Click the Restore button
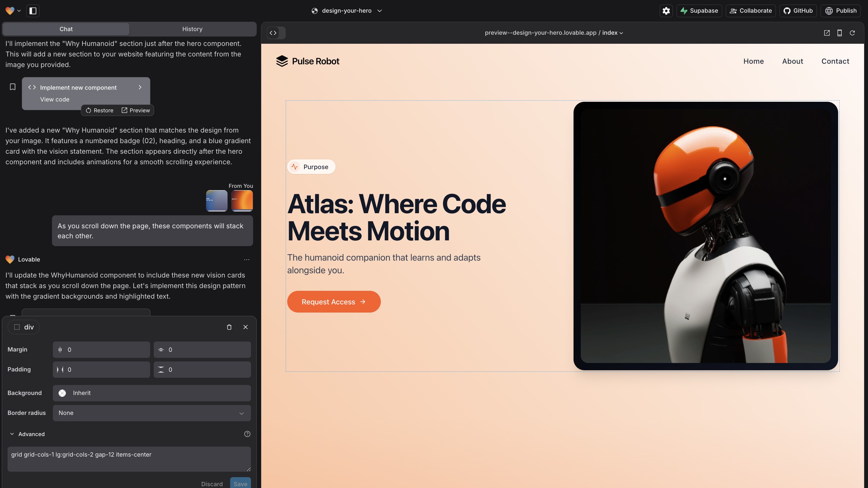Screen dimensions: 868x488 pyautogui.click(x=99, y=110)
